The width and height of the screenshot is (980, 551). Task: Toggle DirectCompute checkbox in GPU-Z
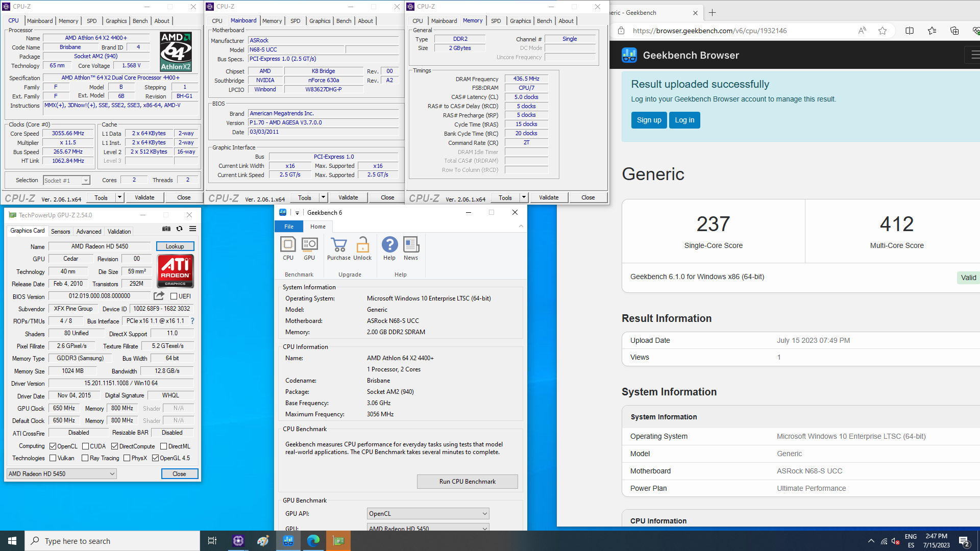[x=115, y=446]
